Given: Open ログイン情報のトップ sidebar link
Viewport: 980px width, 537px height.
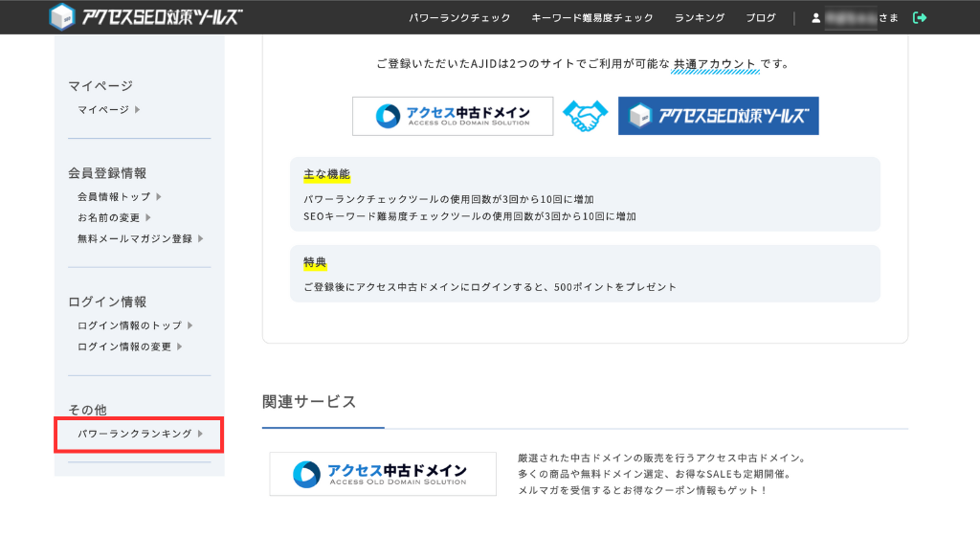Looking at the screenshot, I should click(129, 325).
